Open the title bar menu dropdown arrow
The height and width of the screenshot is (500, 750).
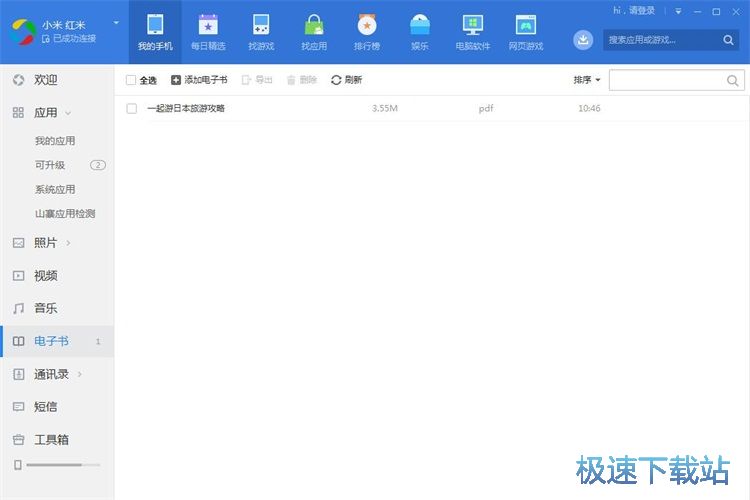(678, 11)
